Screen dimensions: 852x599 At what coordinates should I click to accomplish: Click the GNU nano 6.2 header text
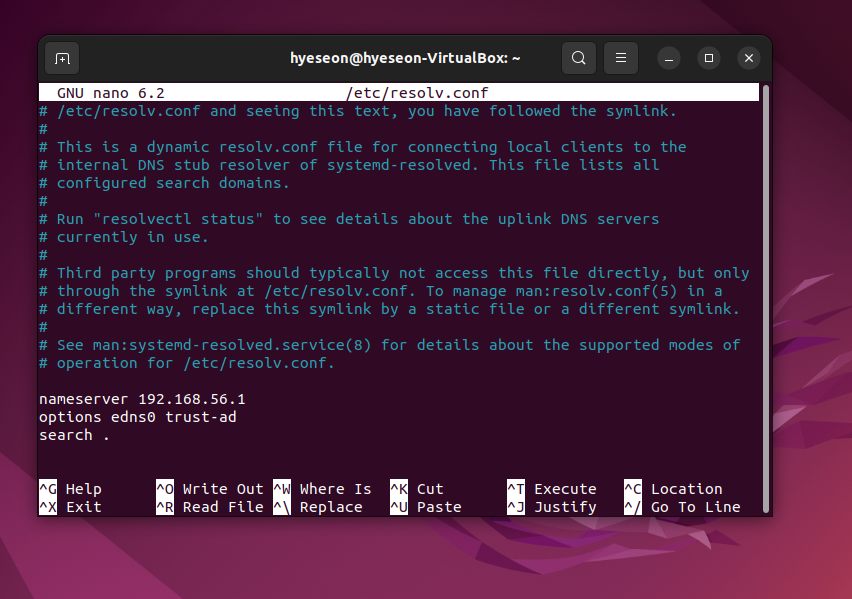[111, 93]
